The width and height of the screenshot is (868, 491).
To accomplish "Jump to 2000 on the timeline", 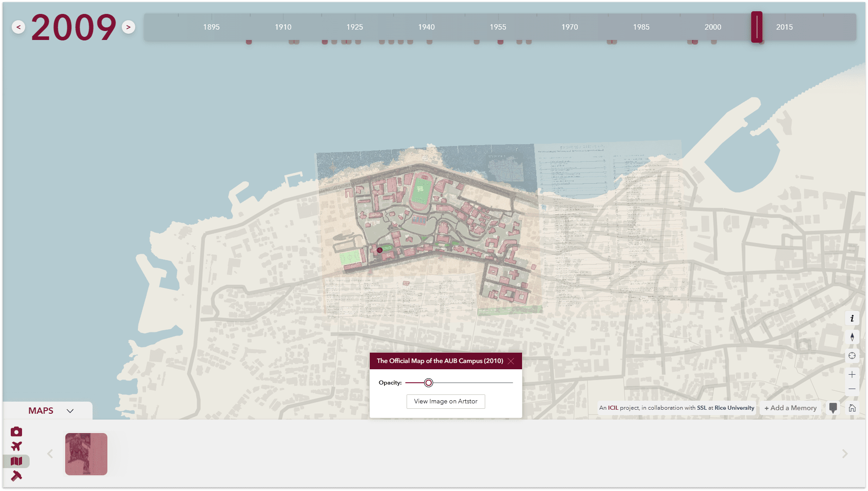I will [x=713, y=27].
